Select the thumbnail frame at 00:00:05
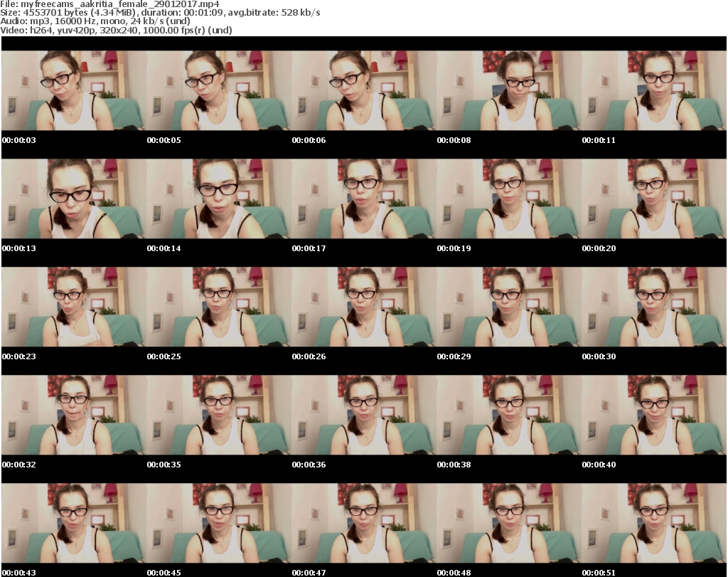 point(219,90)
